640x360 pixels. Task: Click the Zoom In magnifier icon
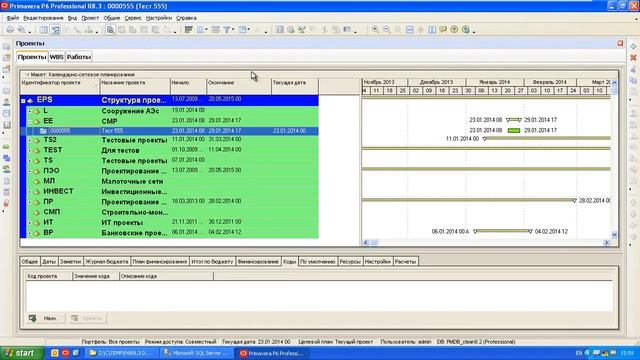coord(375,30)
